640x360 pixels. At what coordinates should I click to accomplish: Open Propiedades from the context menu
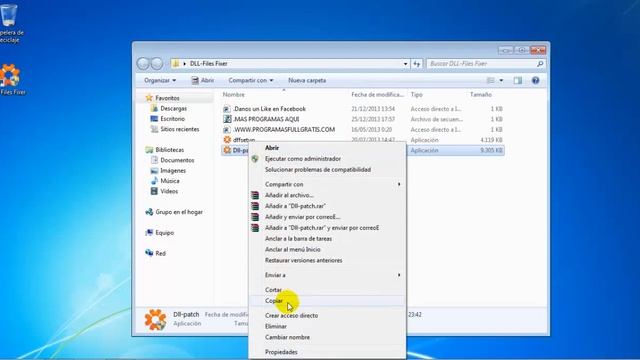(281, 352)
